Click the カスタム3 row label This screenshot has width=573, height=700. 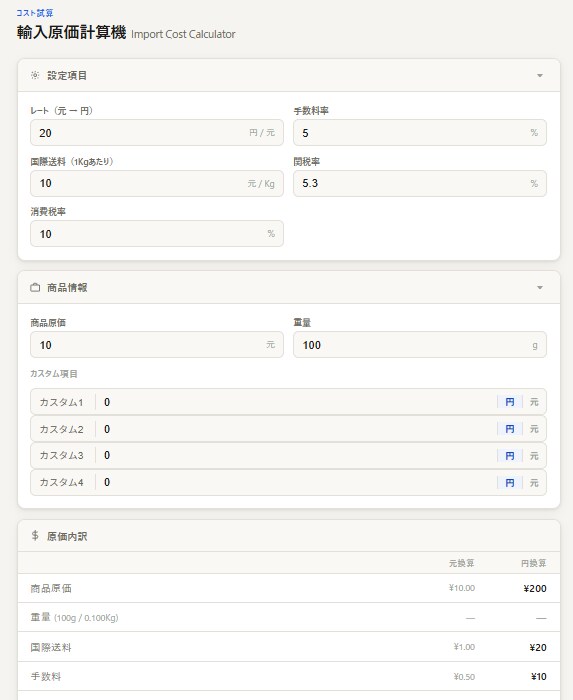(x=61, y=455)
